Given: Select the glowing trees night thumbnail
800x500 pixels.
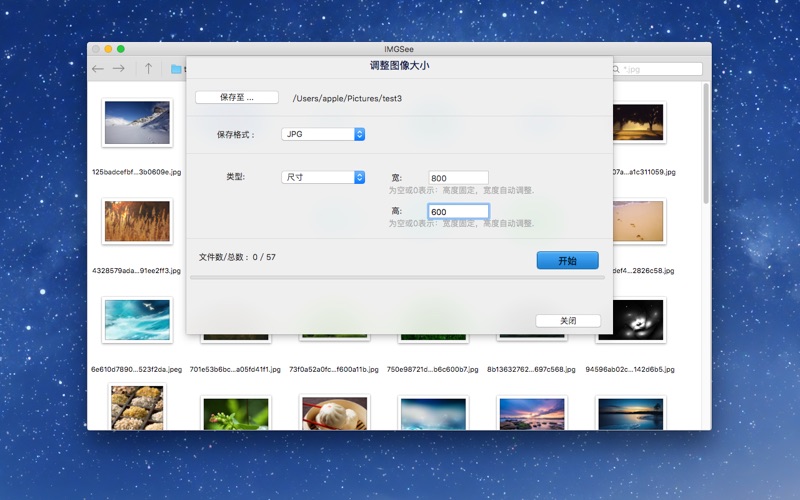Looking at the screenshot, I should click(x=639, y=122).
